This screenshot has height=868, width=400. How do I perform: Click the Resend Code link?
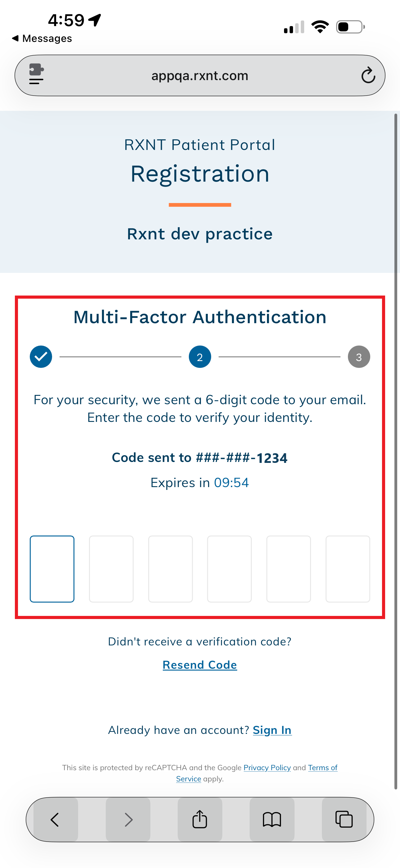tap(200, 665)
